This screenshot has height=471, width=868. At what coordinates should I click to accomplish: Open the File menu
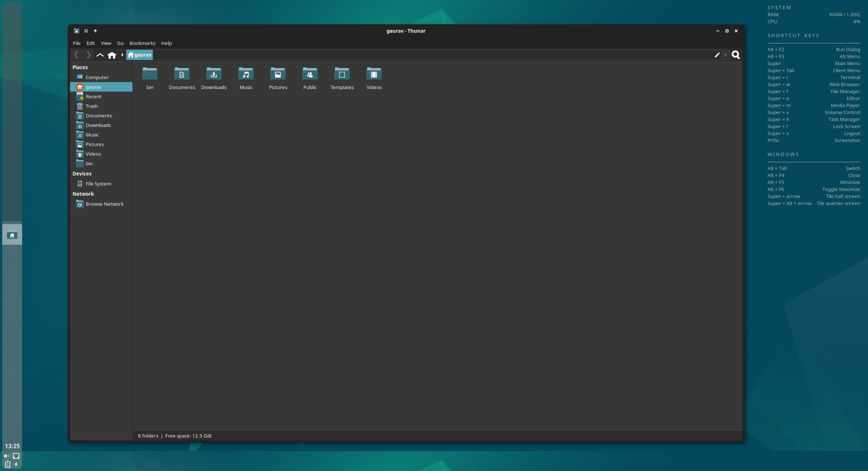76,43
